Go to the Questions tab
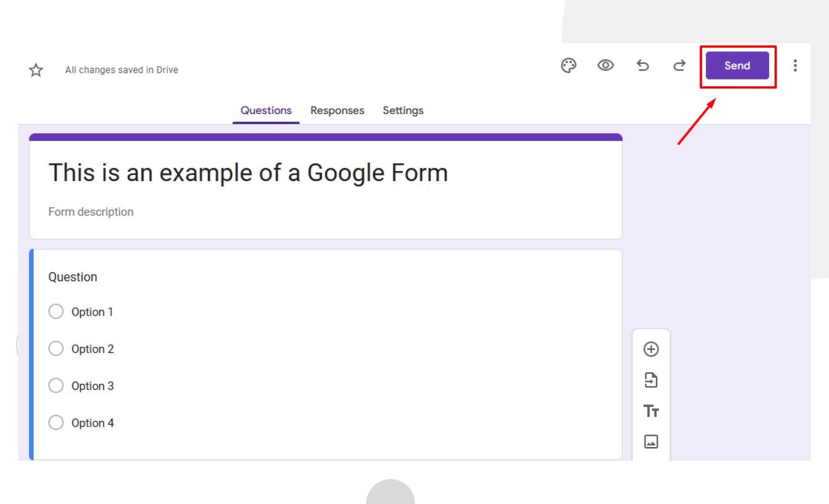Image resolution: width=829 pixels, height=504 pixels. pyautogui.click(x=266, y=111)
